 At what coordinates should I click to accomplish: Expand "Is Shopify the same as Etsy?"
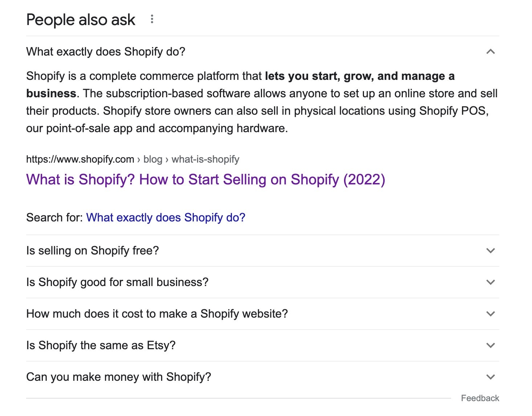coord(101,345)
